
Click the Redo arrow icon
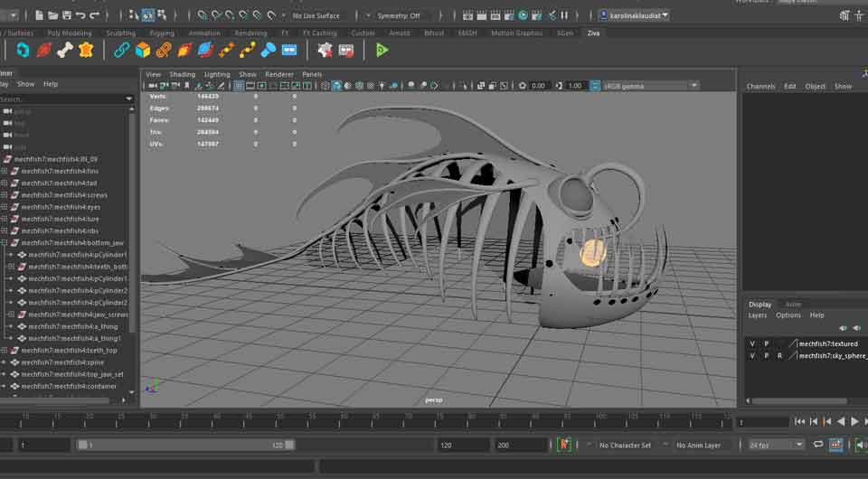(94, 15)
